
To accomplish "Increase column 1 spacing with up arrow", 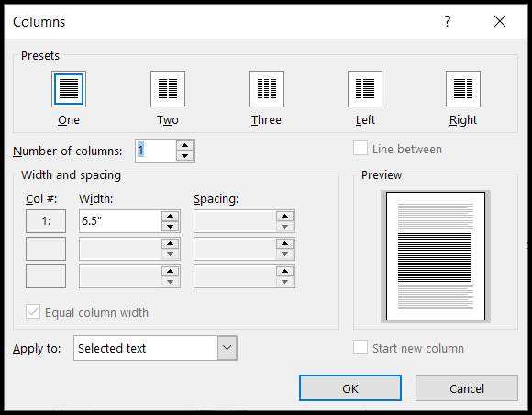I will click(285, 217).
